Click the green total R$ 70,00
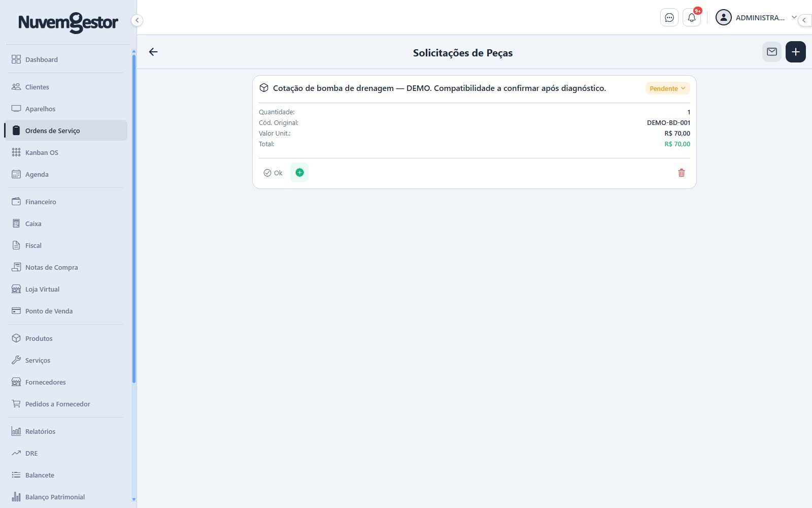The width and height of the screenshot is (812, 508). pos(677,144)
